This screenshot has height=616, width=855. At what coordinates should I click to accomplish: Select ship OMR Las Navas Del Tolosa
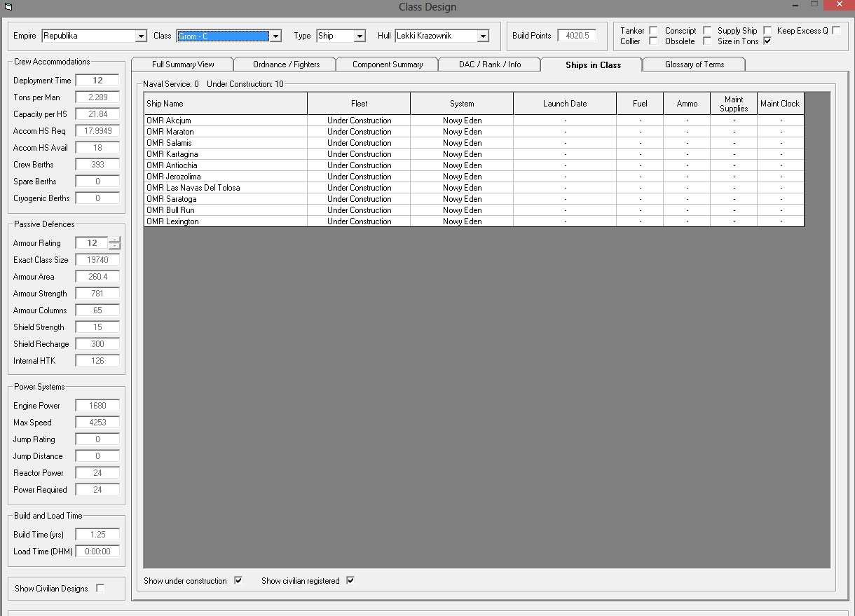pos(226,188)
